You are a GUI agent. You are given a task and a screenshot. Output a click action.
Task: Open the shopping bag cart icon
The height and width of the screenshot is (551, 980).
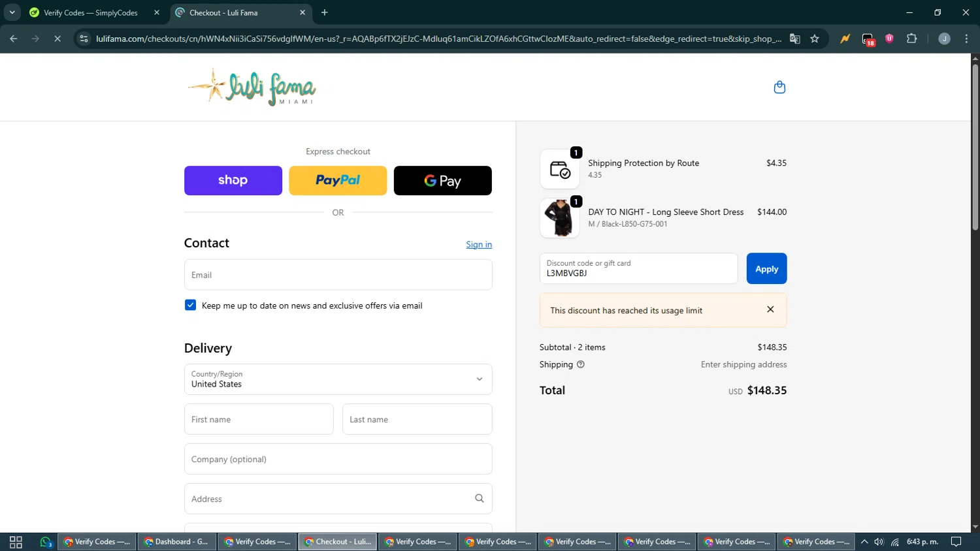tap(779, 87)
